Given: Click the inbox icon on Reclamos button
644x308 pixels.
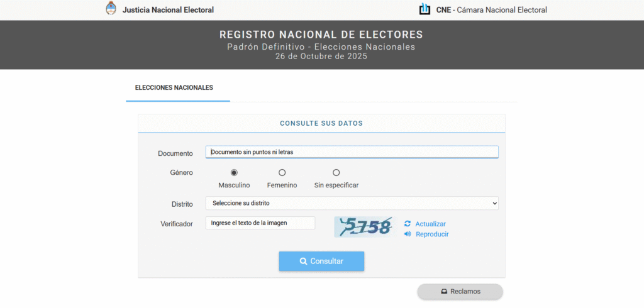Looking at the screenshot, I should point(443,292).
